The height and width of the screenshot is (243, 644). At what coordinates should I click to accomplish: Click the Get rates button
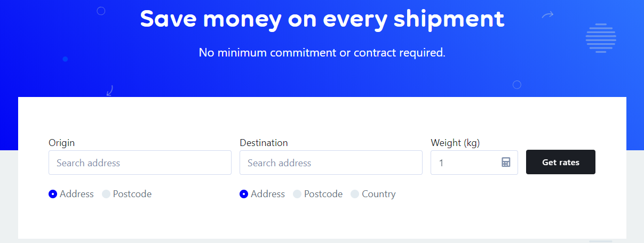pyautogui.click(x=561, y=162)
